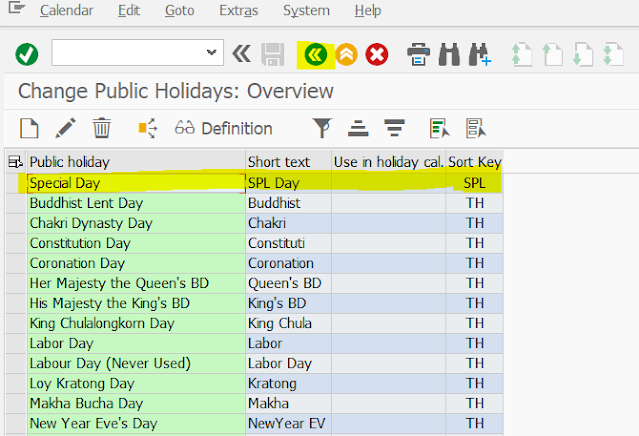Toggle row selector for Coronation Day row

click(14, 263)
